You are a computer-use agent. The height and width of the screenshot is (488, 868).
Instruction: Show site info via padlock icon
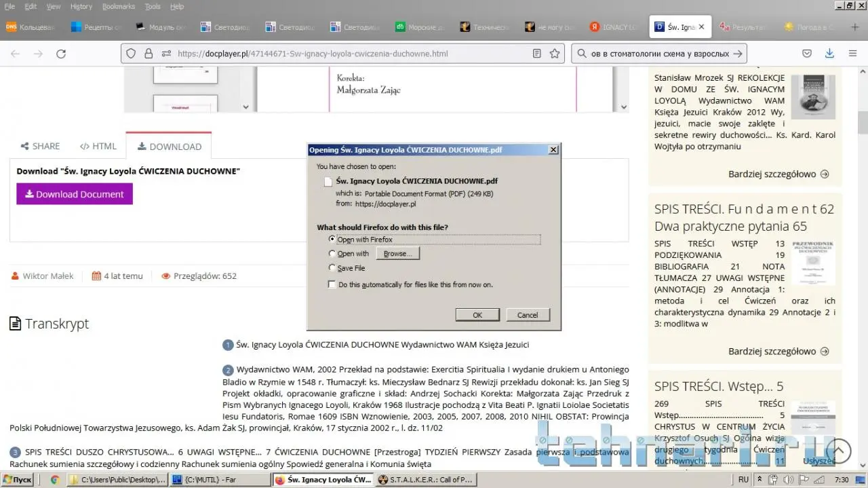(x=149, y=54)
